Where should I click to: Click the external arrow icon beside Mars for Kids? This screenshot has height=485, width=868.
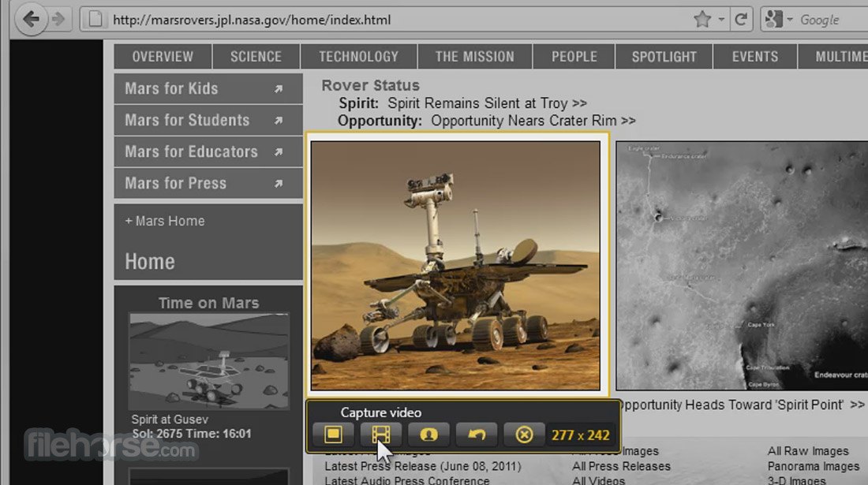279,88
